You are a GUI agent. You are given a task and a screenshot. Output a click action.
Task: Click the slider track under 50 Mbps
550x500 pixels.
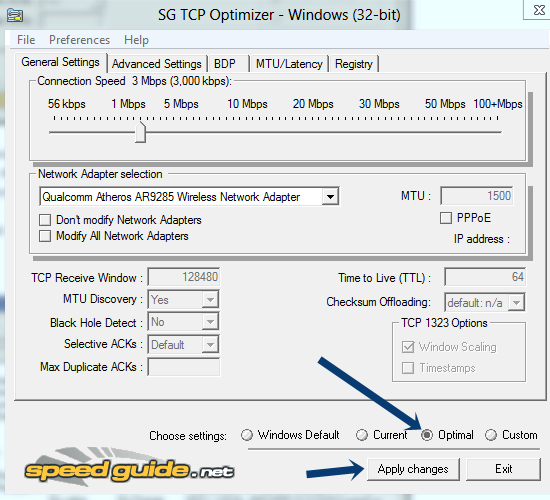[445, 132]
